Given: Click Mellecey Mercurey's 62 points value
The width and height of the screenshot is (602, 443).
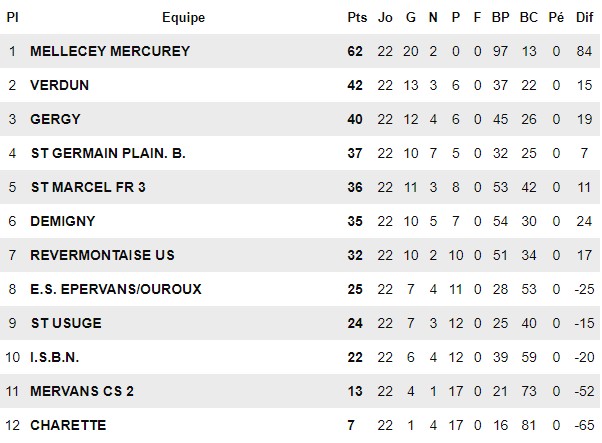Looking at the screenshot, I should 355,51.
